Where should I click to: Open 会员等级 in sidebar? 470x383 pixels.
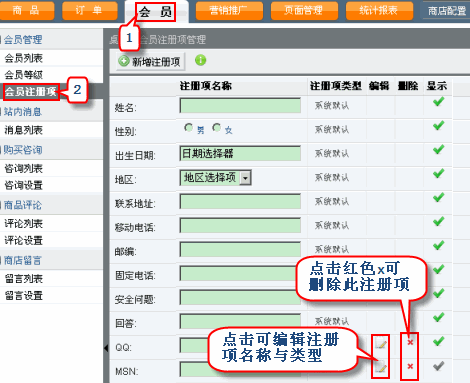tap(24, 75)
